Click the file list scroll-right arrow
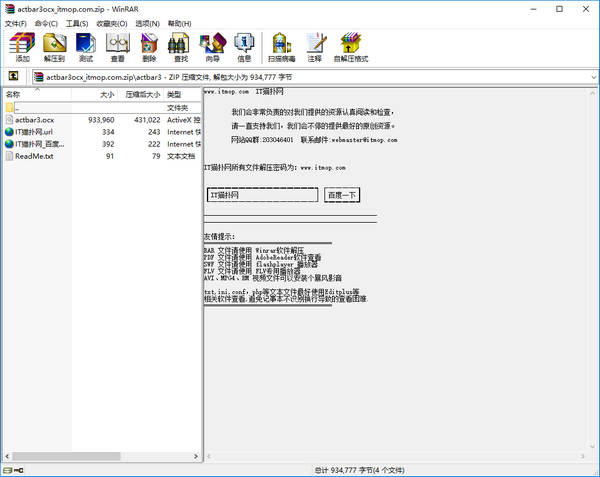The image size is (600, 477). click(196, 456)
